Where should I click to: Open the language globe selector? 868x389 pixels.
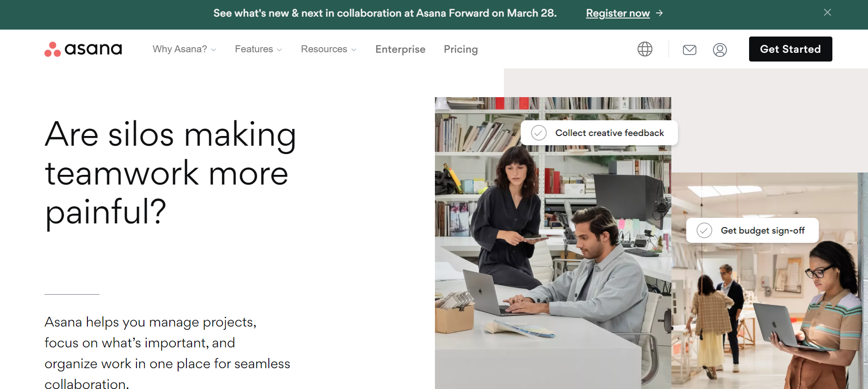[x=645, y=49]
